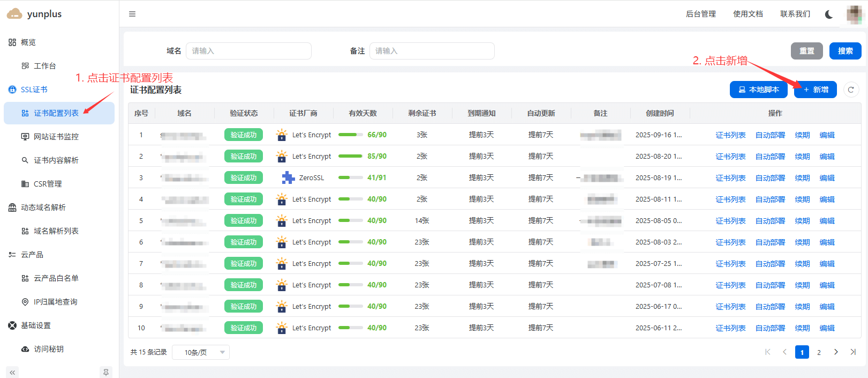Open the 本地脚本 button
Image resolution: width=868 pixels, height=378 pixels.
click(x=758, y=90)
